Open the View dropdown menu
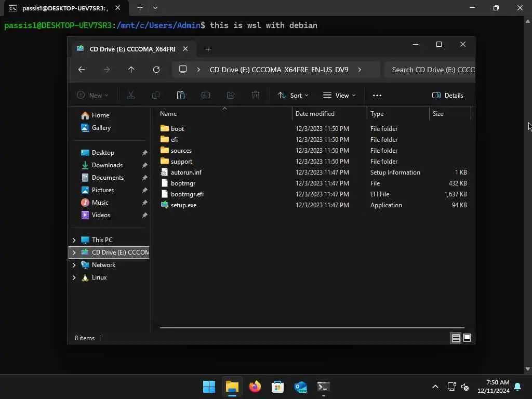This screenshot has height=399, width=532. click(339, 96)
